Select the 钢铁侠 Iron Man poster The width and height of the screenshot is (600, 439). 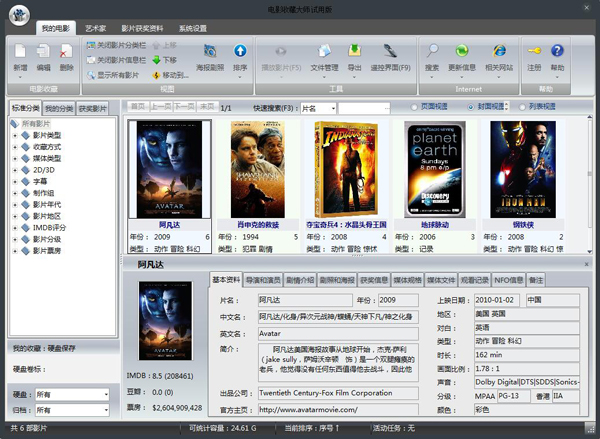pyautogui.click(x=523, y=170)
